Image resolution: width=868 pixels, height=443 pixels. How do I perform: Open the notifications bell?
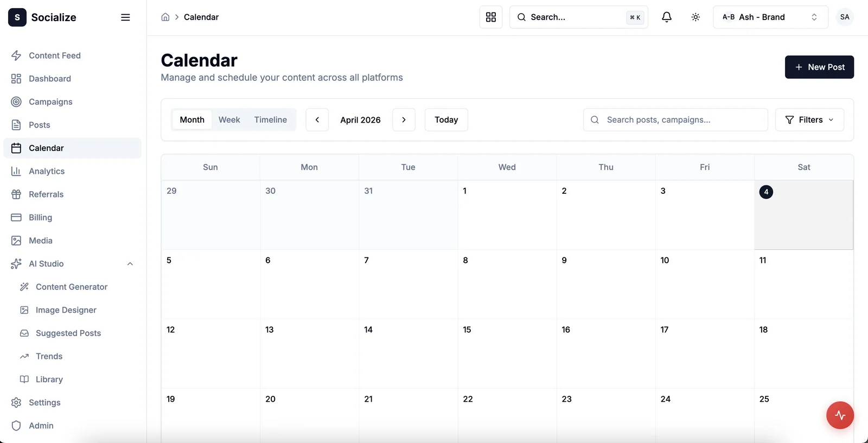tap(666, 17)
